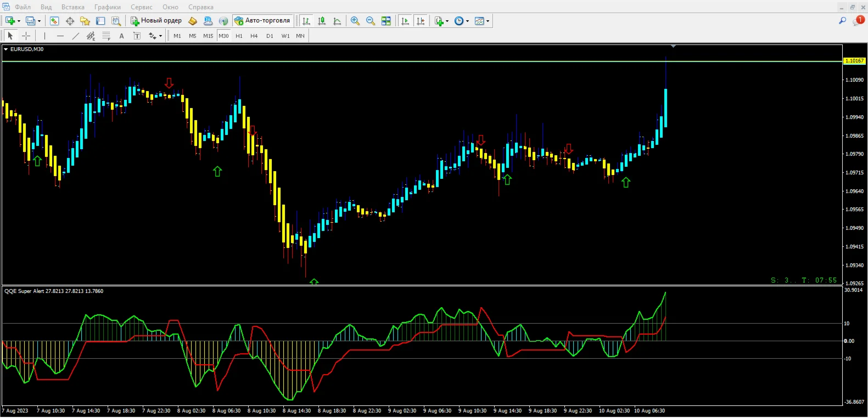The image size is (868, 418).
Task: Expand the Periods clock dropdown arrow
Action: (x=468, y=21)
